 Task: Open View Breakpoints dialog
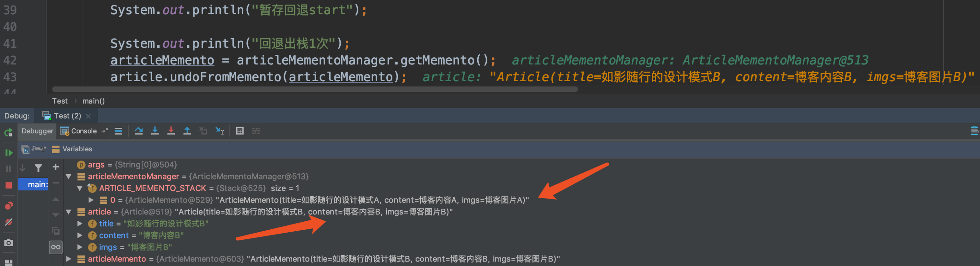[x=8, y=206]
